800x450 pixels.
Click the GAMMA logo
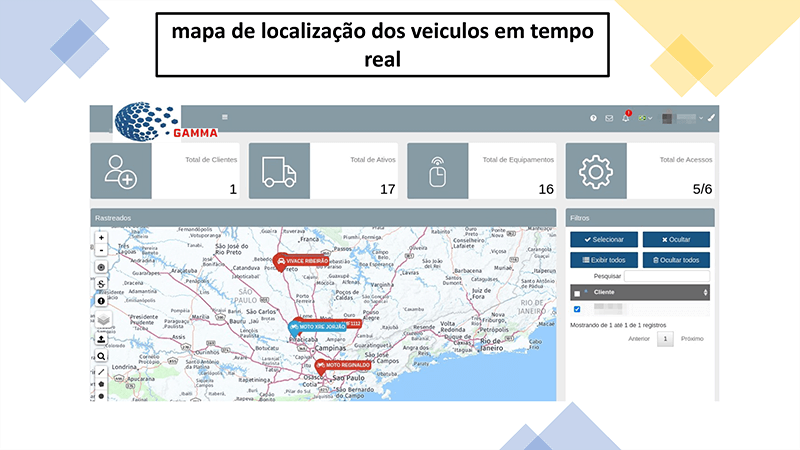click(166, 122)
